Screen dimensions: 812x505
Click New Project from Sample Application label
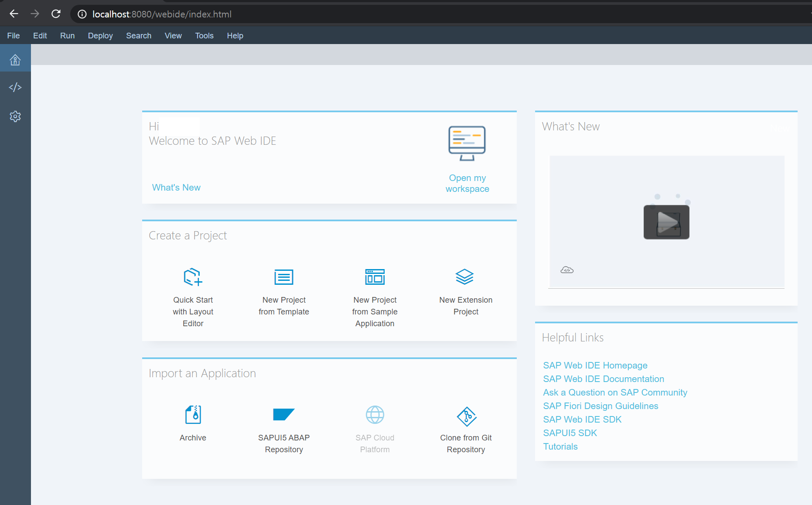(x=375, y=312)
